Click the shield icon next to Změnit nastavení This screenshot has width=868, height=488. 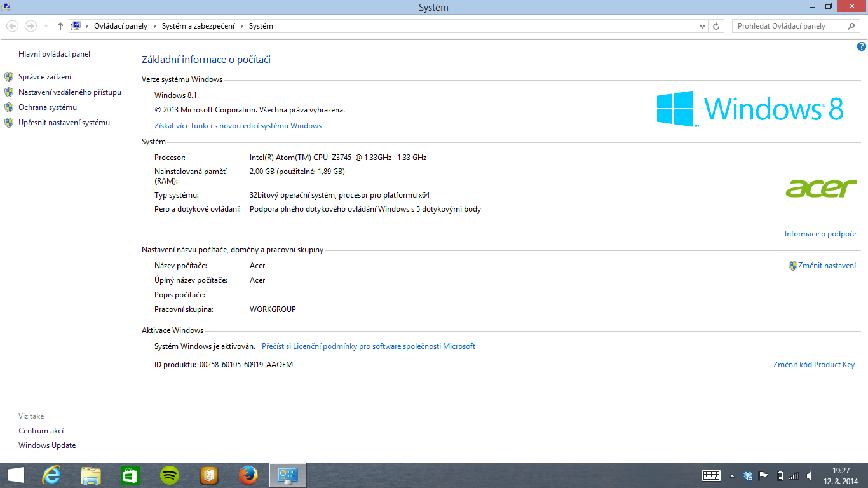pos(793,266)
